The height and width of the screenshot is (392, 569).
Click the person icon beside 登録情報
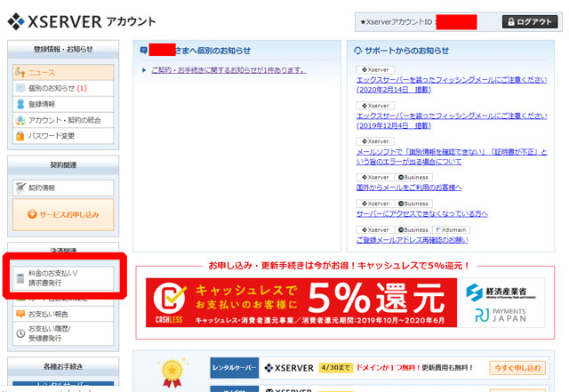[x=21, y=105]
